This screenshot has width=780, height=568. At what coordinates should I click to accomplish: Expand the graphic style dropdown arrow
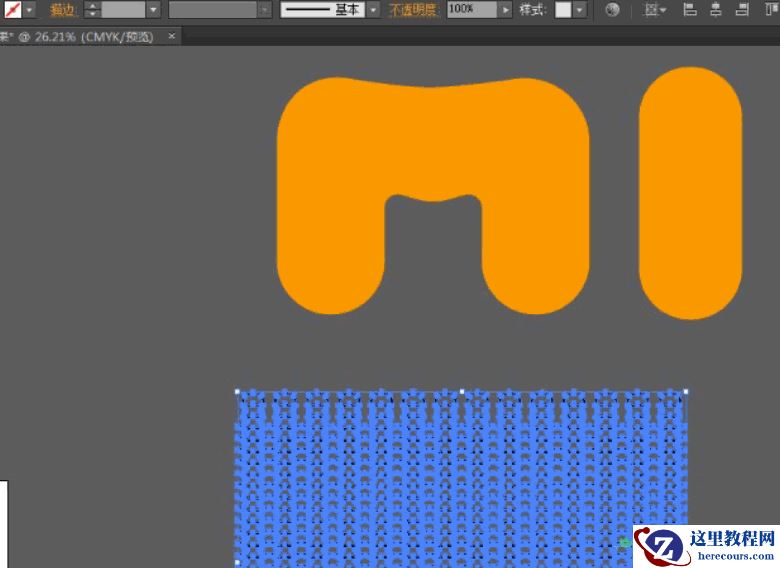(x=580, y=10)
